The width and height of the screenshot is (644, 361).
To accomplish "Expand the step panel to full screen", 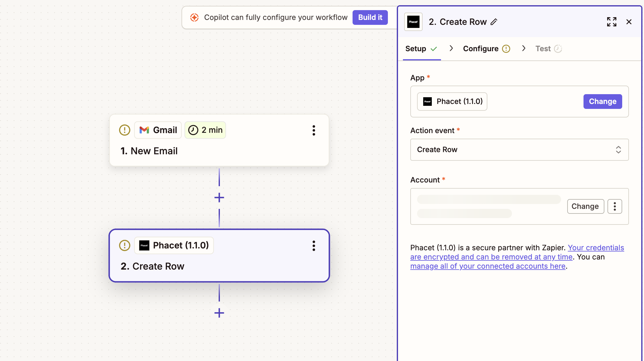I will pyautogui.click(x=611, y=22).
